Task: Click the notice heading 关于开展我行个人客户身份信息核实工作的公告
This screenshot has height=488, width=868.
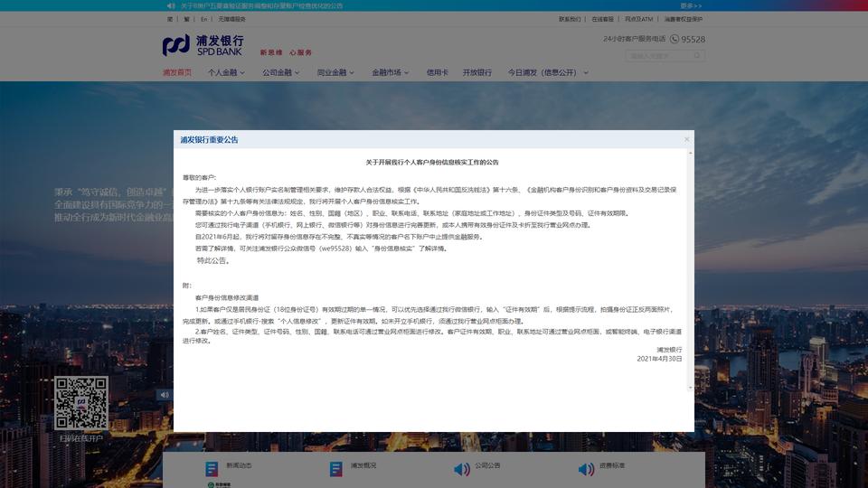Action: tap(432, 162)
